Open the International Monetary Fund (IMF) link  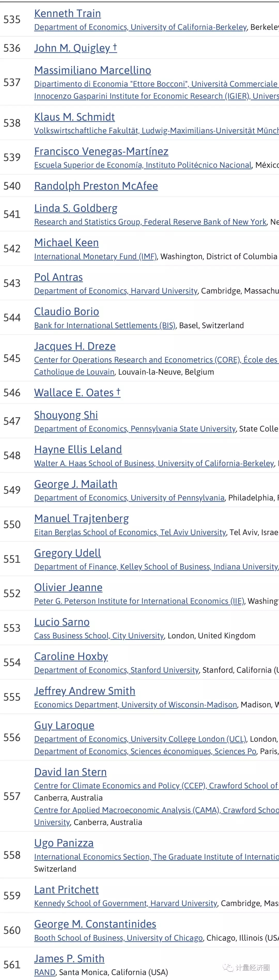pos(95,256)
